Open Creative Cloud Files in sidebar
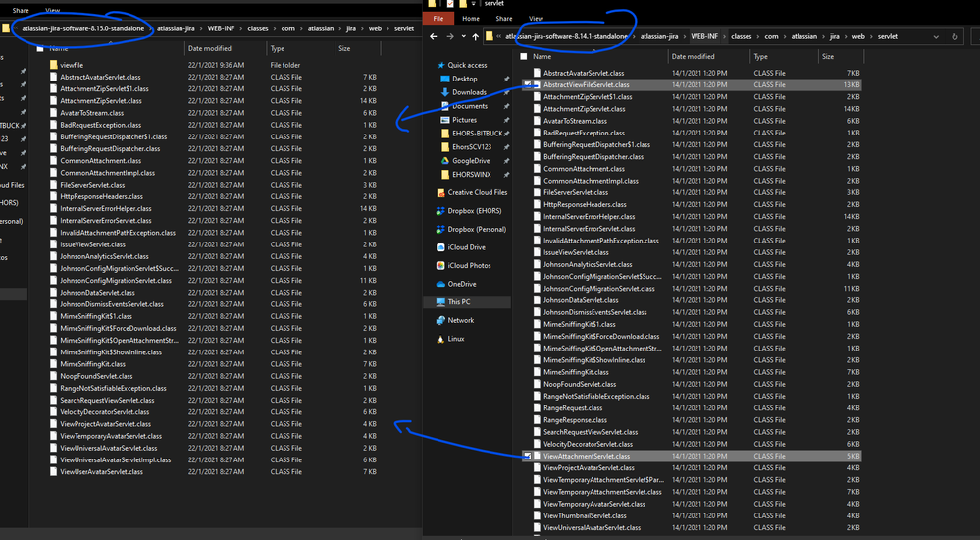The image size is (980, 540). tap(478, 192)
